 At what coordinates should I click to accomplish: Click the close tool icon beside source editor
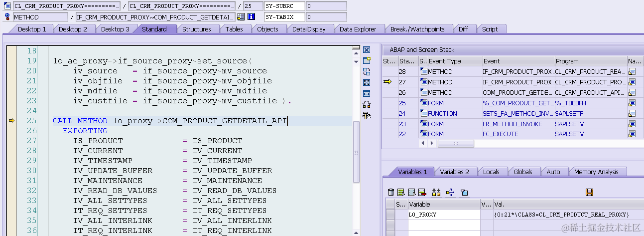point(367,50)
